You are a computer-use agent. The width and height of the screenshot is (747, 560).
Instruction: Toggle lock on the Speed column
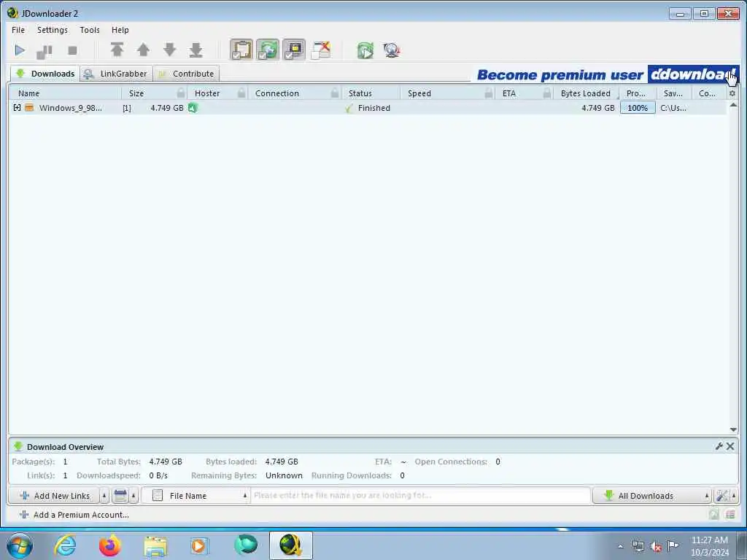[x=489, y=93]
